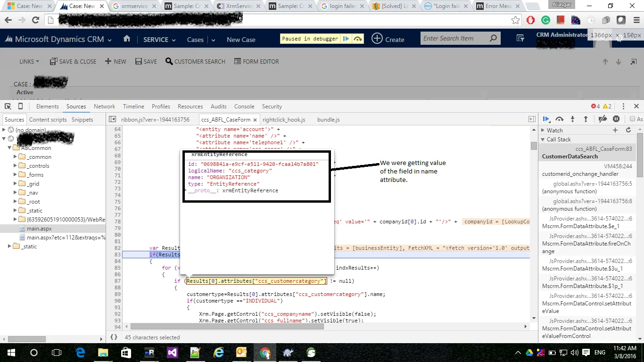Toggle the Async checkbox in debugger toolbar
The image size is (644, 362).
633,119
